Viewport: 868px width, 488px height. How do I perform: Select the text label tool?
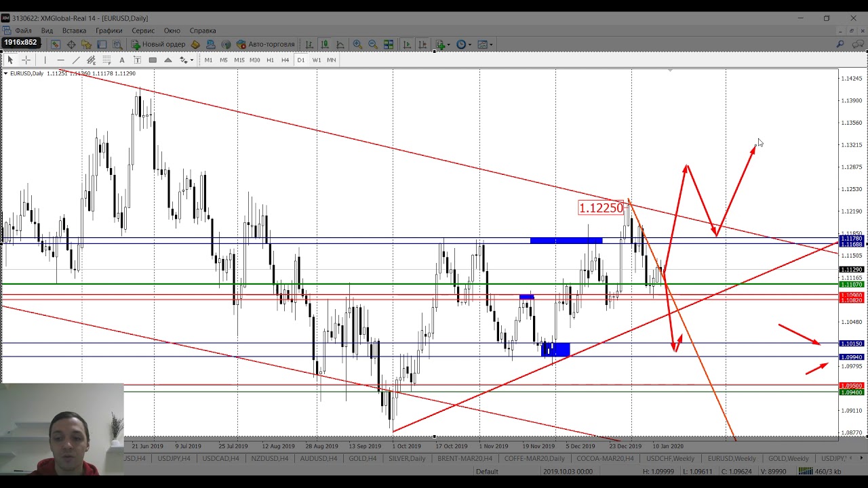137,60
